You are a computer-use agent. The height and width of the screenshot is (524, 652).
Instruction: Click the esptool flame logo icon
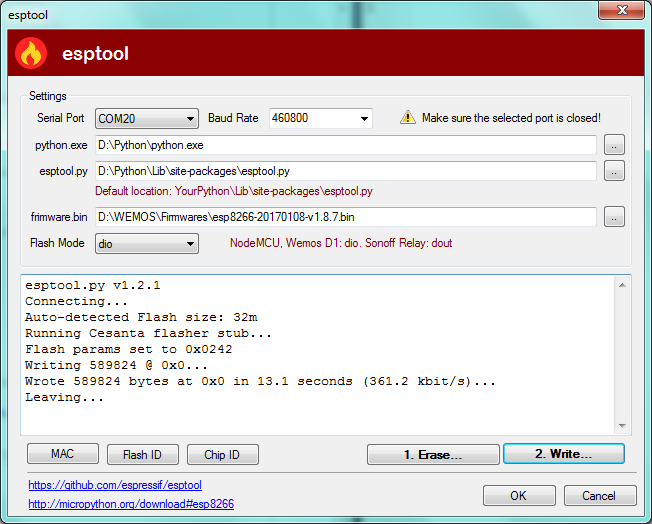coord(31,53)
